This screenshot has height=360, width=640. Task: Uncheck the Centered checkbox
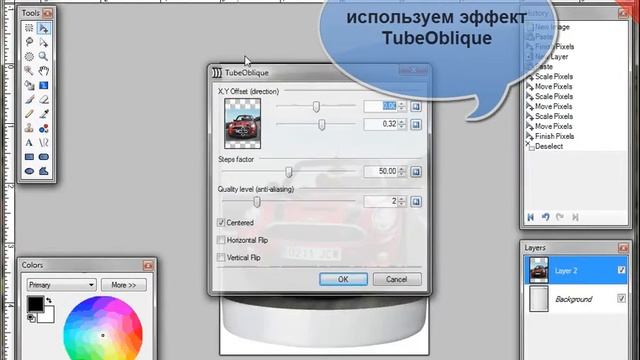tap(221, 222)
